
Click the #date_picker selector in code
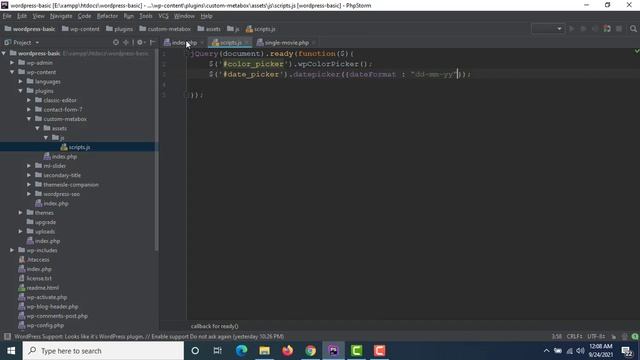pyautogui.click(x=251, y=75)
